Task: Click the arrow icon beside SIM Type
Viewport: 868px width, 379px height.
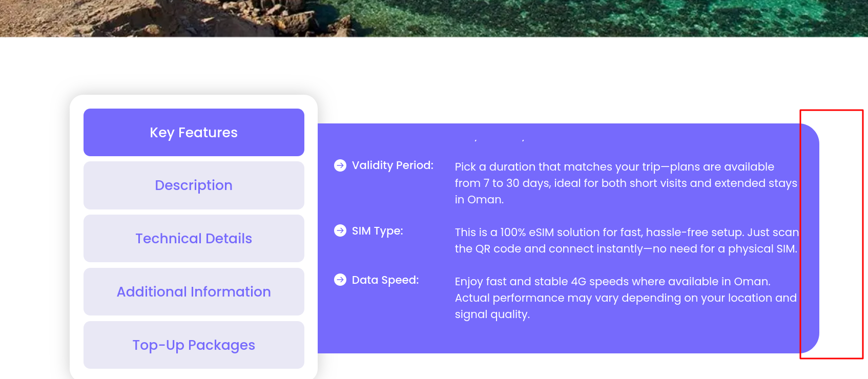Action: (340, 231)
